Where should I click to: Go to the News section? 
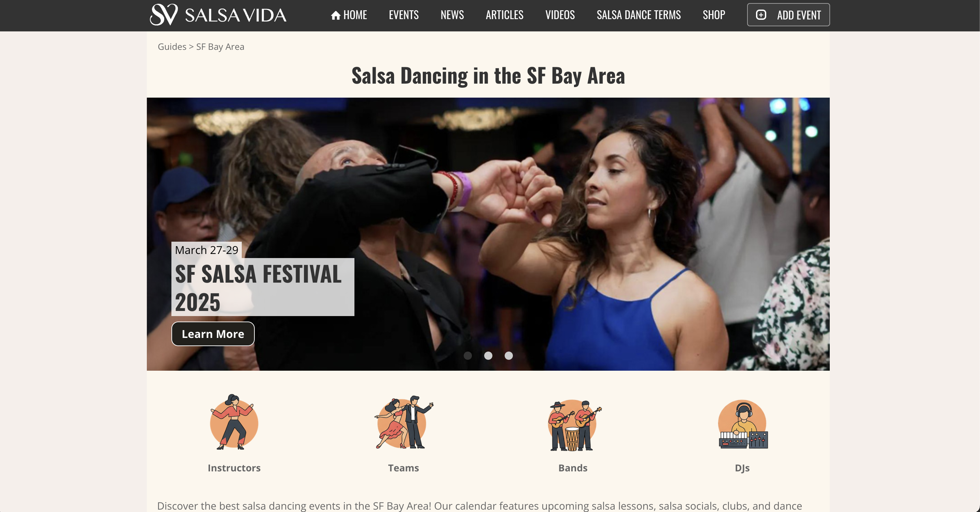[x=452, y=15]
